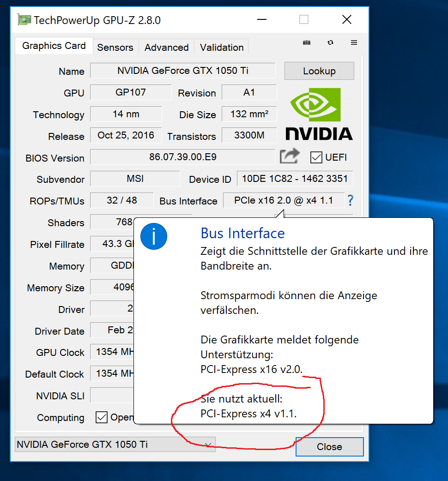The image size is (448, 481).
Task: Click the Release field Oct 25, 2016
Action: (126, 135)
